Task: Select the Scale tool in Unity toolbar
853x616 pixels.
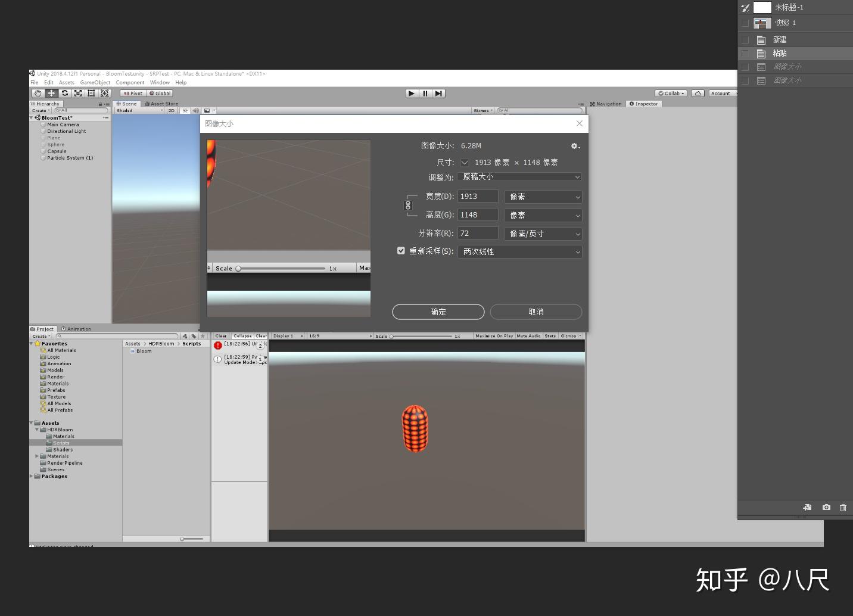Action: 78,93
